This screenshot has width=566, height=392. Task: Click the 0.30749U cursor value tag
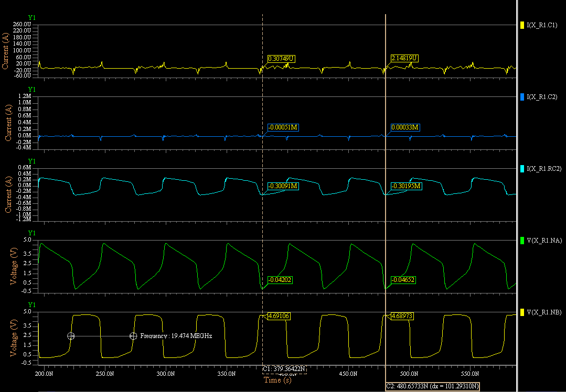point(281,58)
